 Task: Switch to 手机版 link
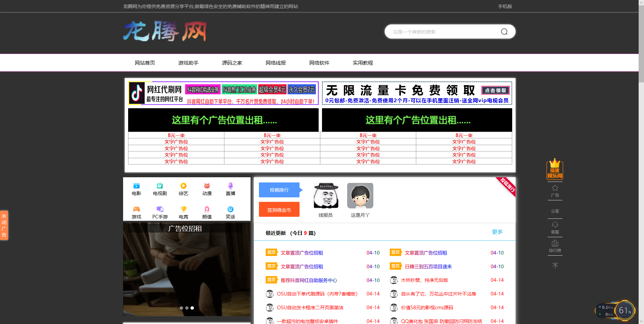point(505,6)
